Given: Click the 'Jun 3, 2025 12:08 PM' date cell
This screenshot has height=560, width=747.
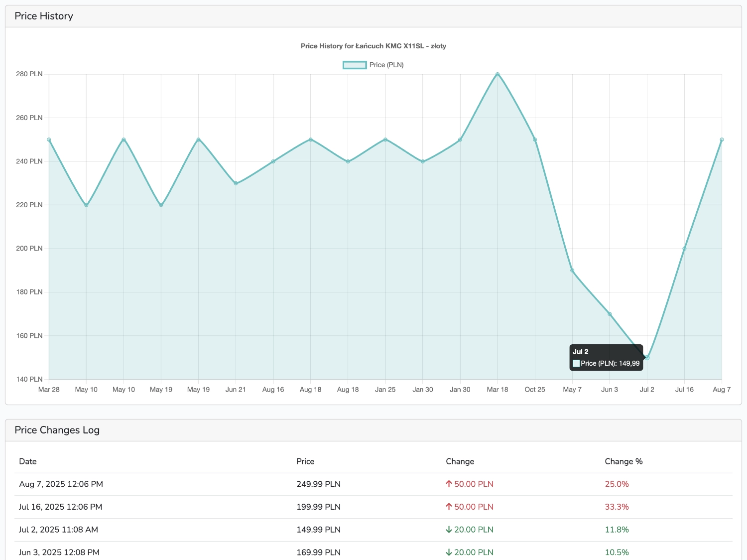Looking at the screenshot, I should click(x=59, y=552).
